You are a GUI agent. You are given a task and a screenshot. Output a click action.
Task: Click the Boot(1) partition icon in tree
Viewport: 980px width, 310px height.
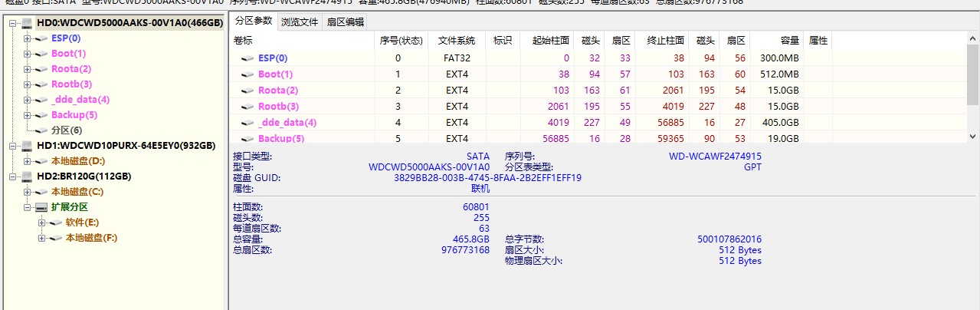click(41, 54)
